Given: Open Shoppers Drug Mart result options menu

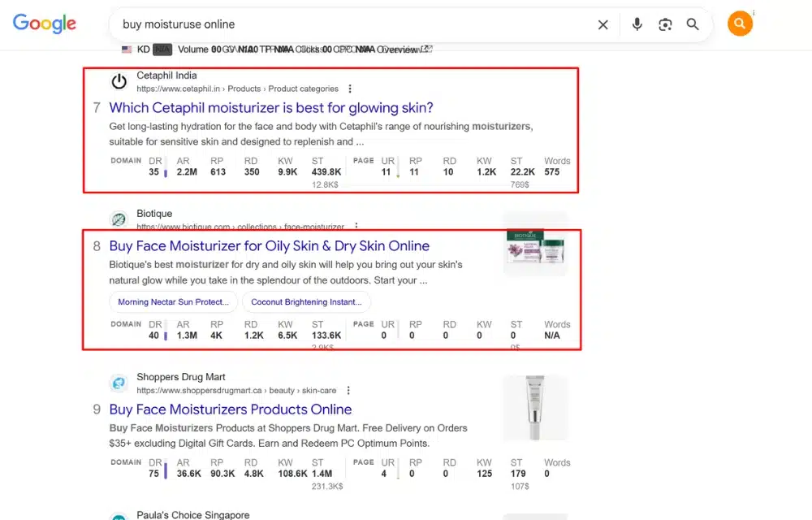Looking at the screenshot, I should click(348, 390).
